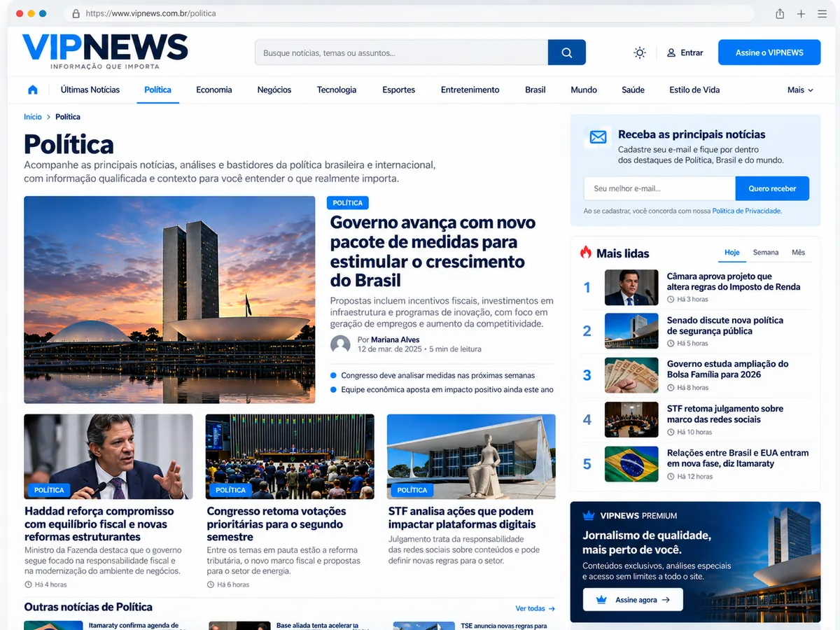Click the padlock icon in address bar
Viewport: 840px width, 630px height.
(x=76, y=13)
